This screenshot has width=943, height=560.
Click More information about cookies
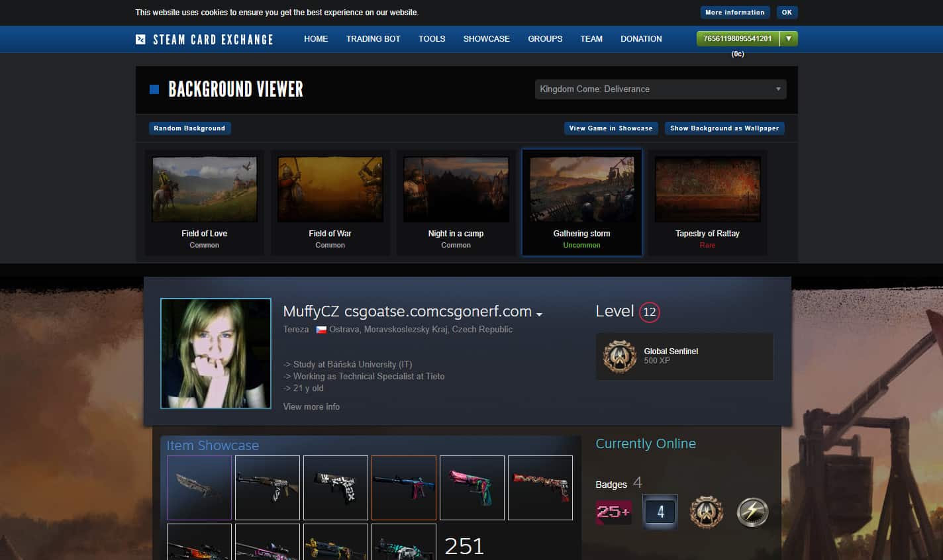point(734,12)
